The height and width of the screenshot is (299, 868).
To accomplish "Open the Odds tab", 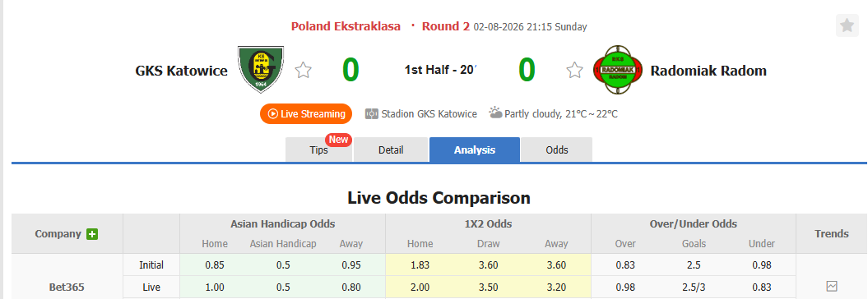I will point(557,149).
